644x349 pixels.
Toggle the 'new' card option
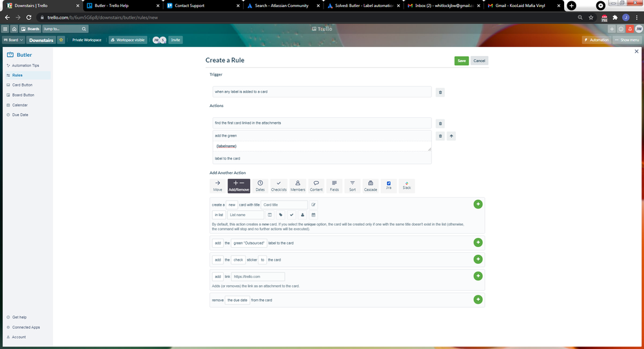tap(232, 204)
